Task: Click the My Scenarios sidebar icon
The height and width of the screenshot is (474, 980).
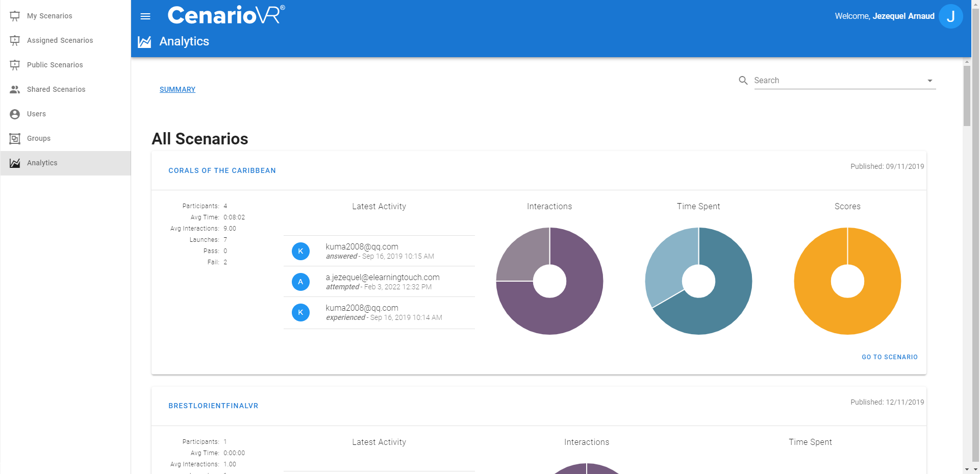Action: click(x=15, y=16)
